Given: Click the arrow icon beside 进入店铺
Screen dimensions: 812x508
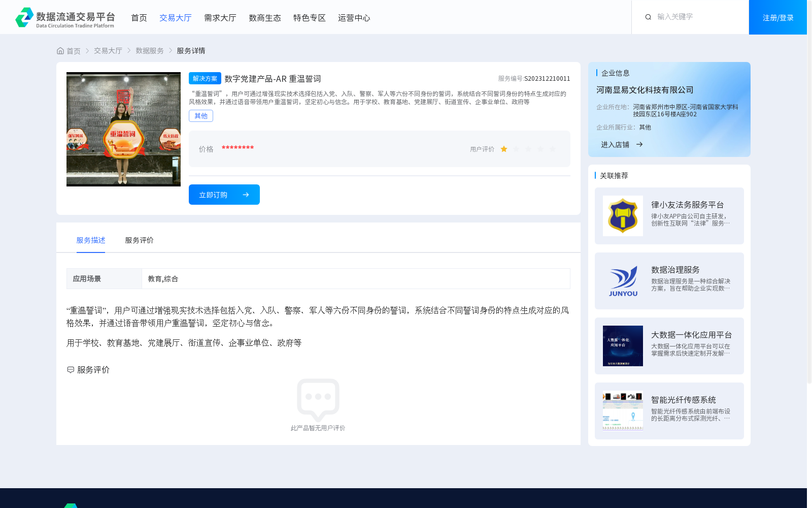Looking at the screenshot, I should click(x=639, y=145).
